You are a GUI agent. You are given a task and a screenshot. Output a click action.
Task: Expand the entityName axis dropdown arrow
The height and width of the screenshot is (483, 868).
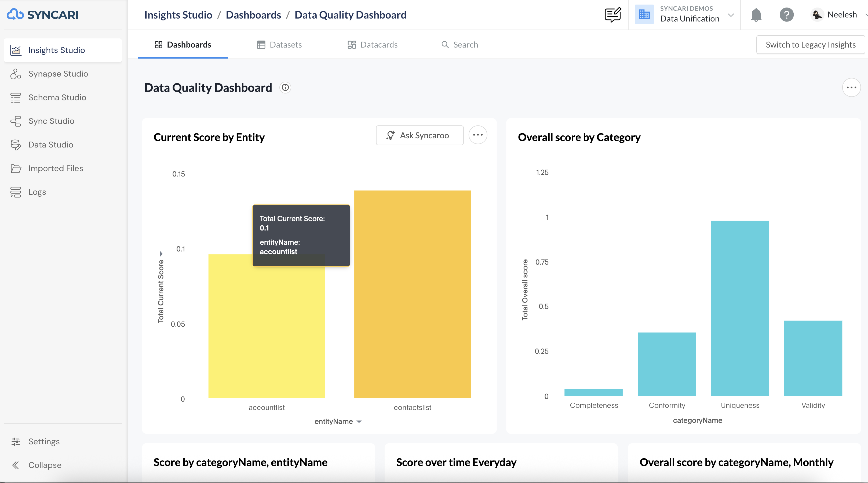click(359, 421)
